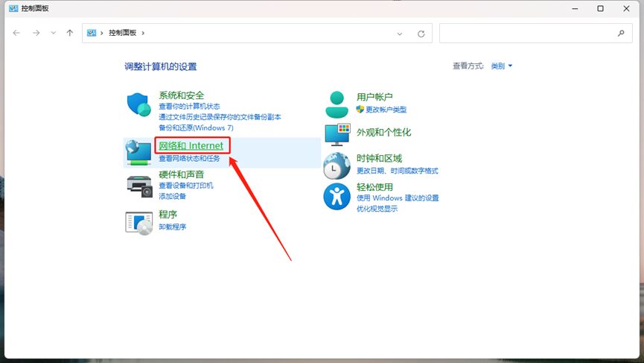Click the up-one-level arrow button
The height and width of the screenshot is (363, 644).
coord(70,34)
